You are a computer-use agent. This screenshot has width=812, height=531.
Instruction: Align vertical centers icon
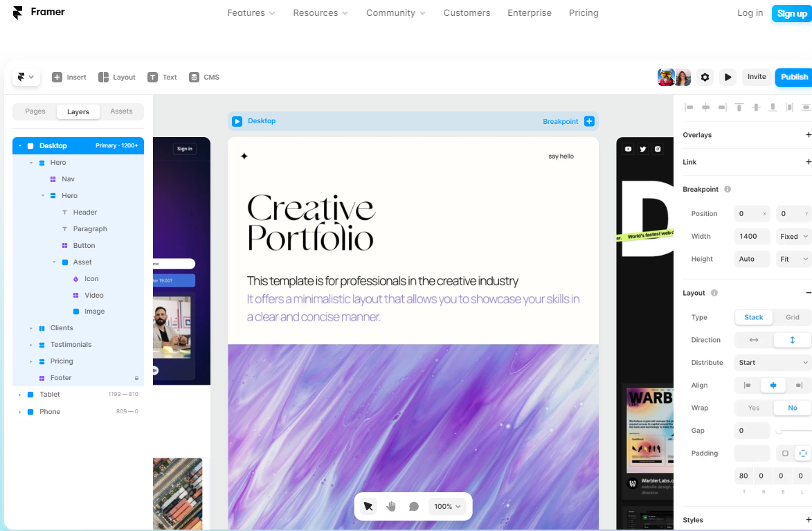pos(756,107)
